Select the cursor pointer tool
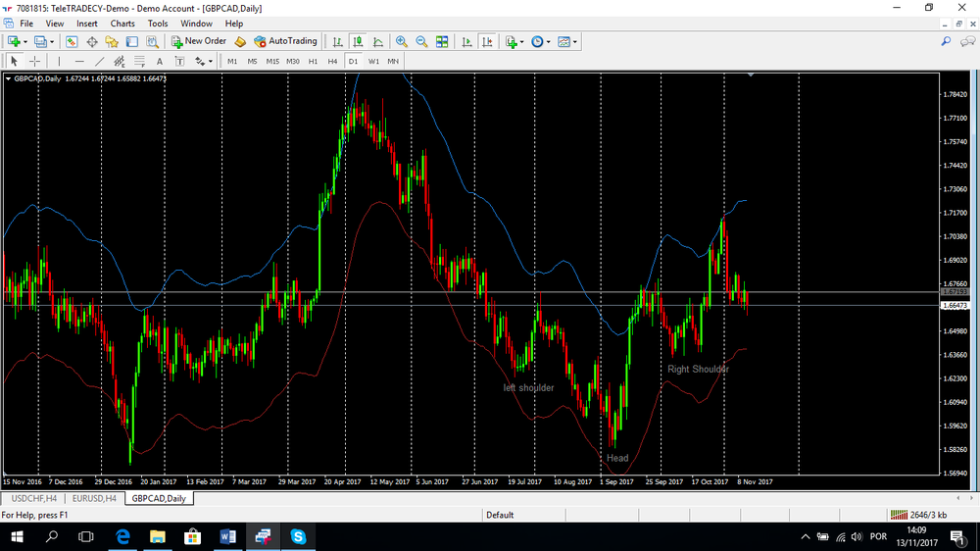Viewport: 980px width, 551px height. pos(14,62)
